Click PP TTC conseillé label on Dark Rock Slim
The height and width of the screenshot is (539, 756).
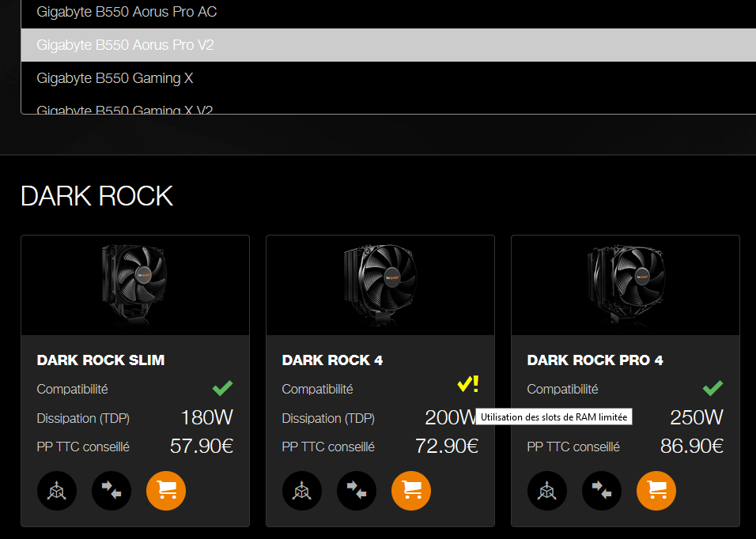point(83,447)
